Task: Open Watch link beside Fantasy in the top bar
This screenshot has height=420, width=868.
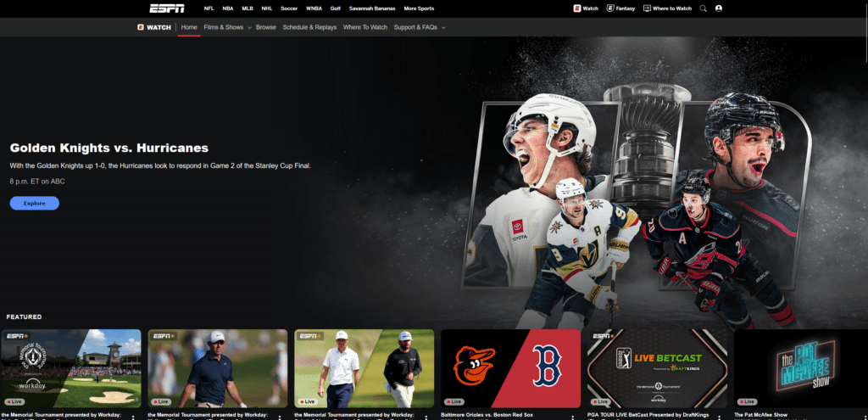Action: (586, 8)
